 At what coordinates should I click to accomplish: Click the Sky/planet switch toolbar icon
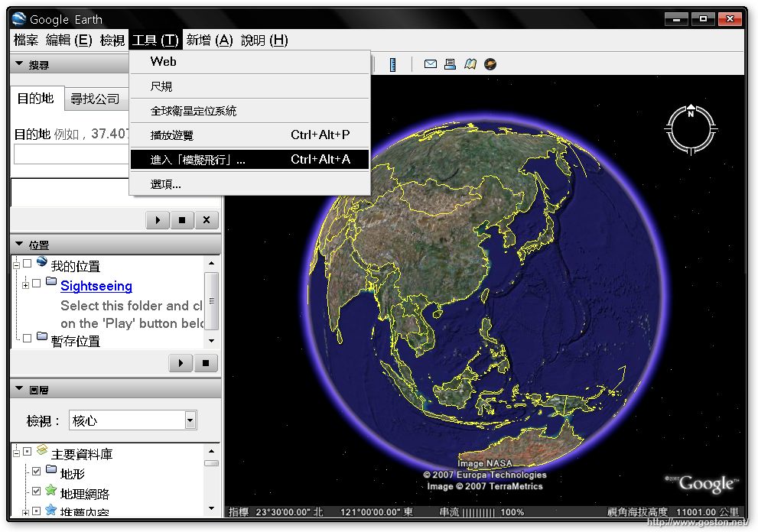[490, 63]
